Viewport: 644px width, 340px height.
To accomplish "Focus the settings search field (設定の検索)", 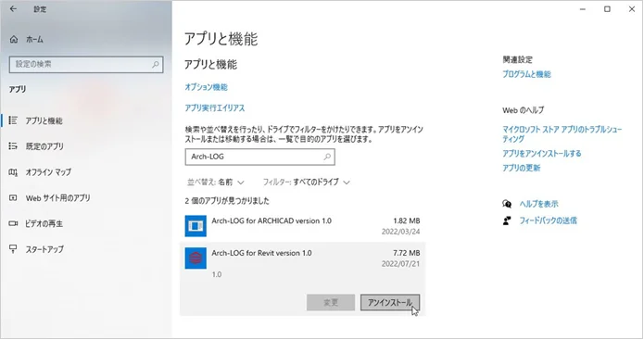I will [x=86, y=65].
